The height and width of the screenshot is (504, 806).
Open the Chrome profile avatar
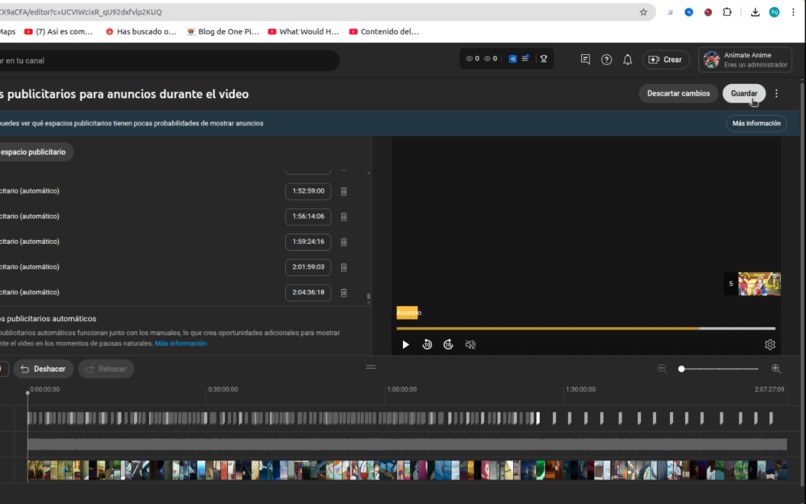click(x=774, y=12)
